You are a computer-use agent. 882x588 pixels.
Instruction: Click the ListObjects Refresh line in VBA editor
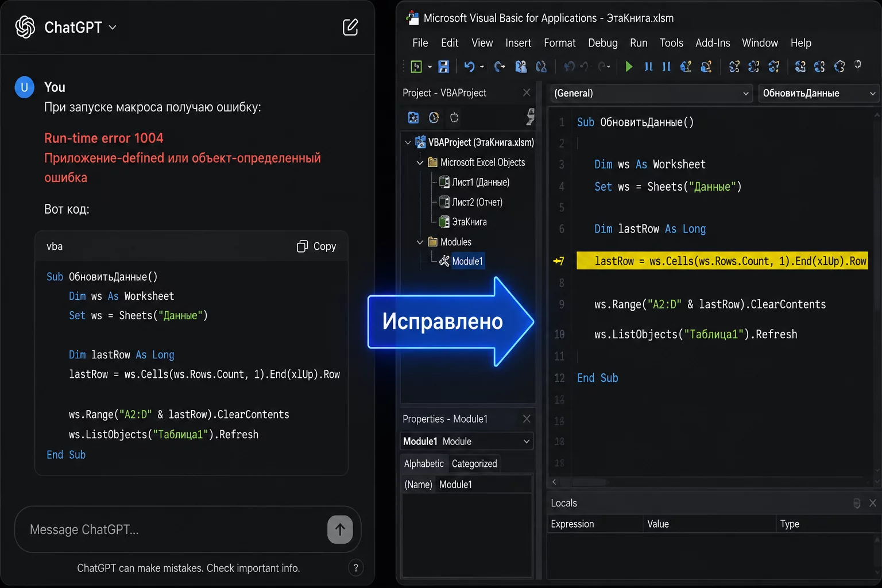[x=696, y=334]
